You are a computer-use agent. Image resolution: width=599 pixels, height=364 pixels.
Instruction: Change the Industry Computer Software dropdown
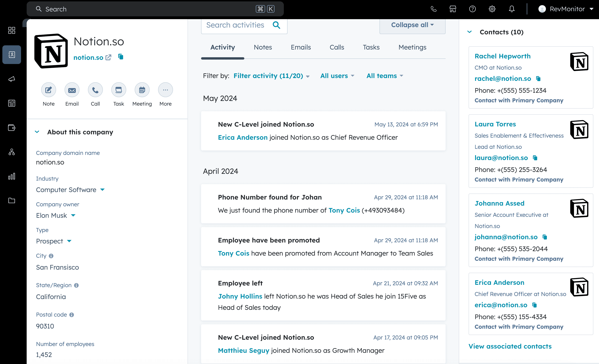point(70,190)
